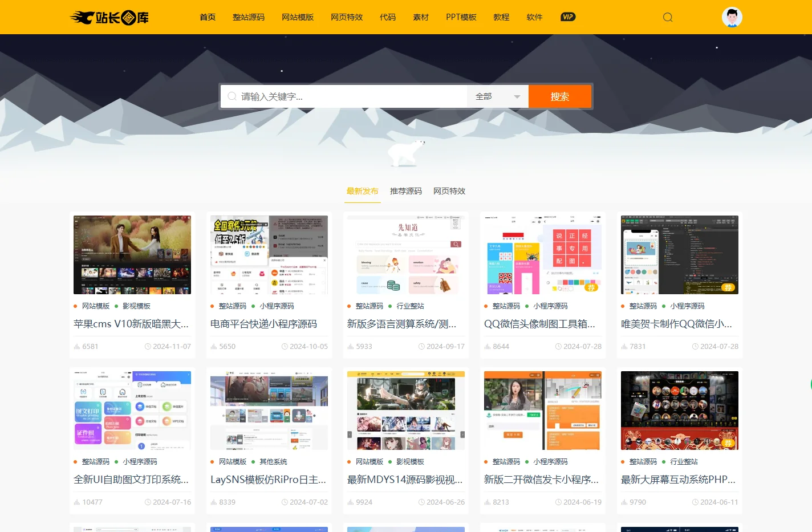The height and width of the screenshot is (532, 812).
Task: Click 影视模板 tag on 苹果cms card
Action: (136, 306)
